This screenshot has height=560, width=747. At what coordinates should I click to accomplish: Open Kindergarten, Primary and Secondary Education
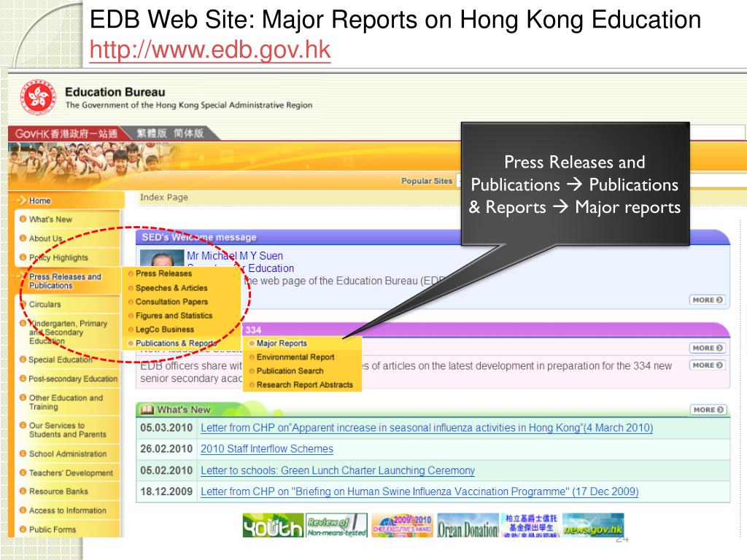pyautogui.click(x=68, y=332)
